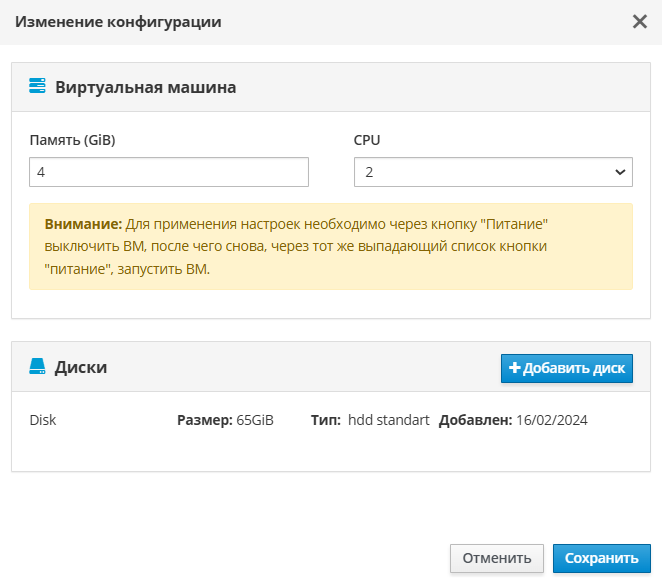Select the Диски section heading
Image resolution: width=662 pixels, height=583 pixels.
[x=81, y=367]
